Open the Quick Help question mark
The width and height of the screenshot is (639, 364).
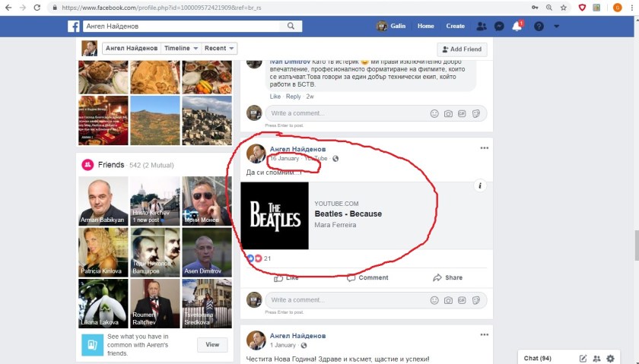tap(539, 26)
